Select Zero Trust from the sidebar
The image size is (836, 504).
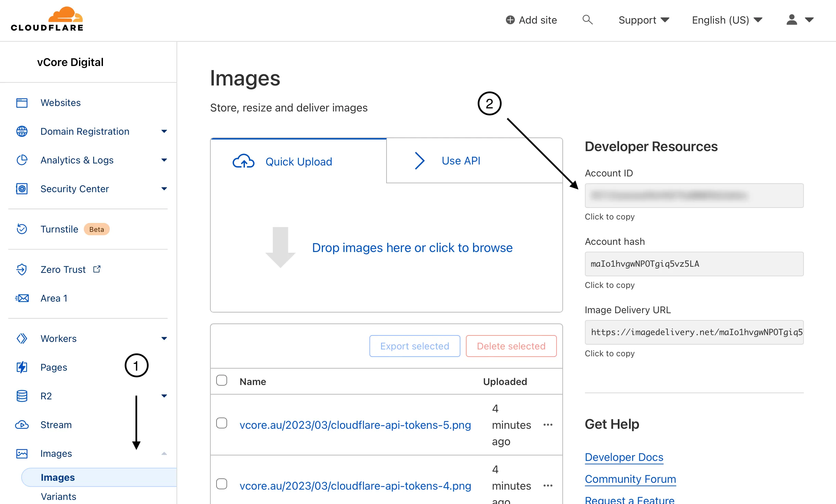click(x=63, y=269)
